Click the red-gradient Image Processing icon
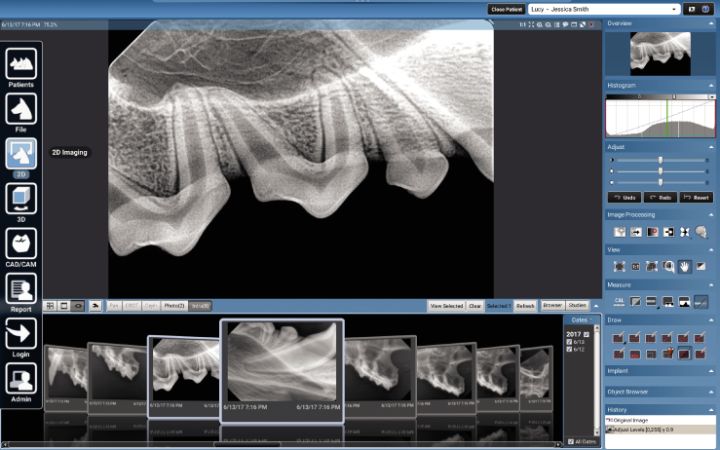 pyautogui.click(x=652, y=232)
